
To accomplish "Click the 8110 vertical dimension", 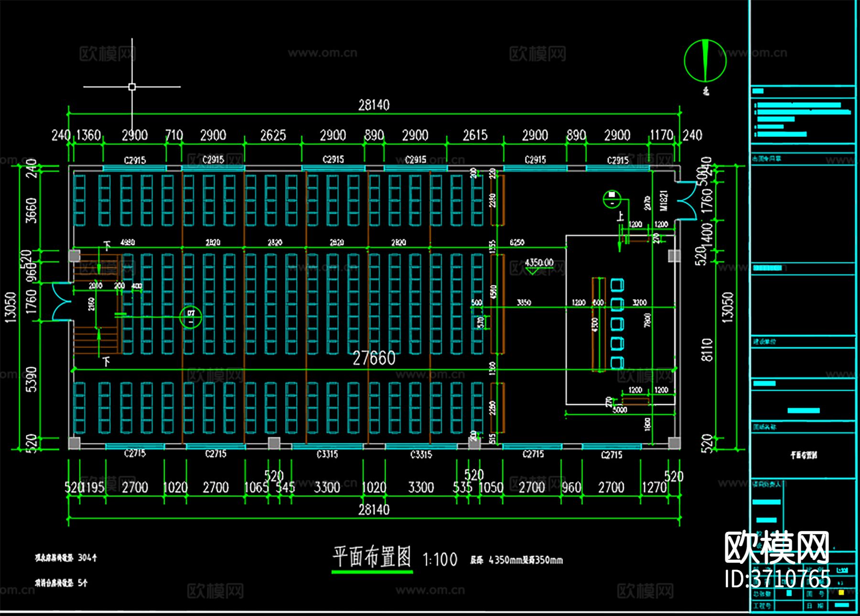I will tap(707, 349).
